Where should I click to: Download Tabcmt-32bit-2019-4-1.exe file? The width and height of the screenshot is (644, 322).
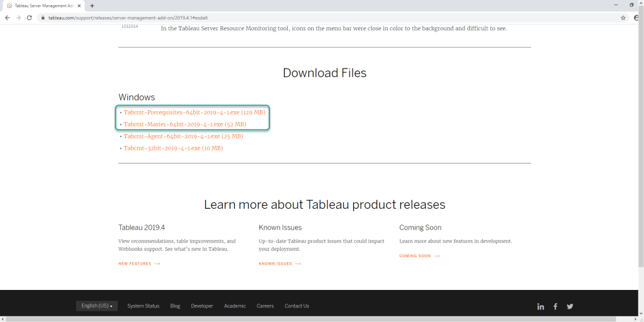point(173,148)
